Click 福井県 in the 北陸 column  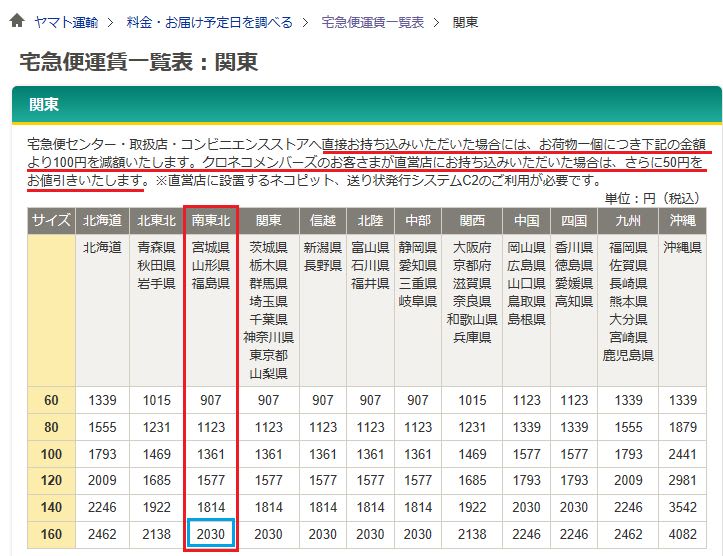[x=370, y=284]
